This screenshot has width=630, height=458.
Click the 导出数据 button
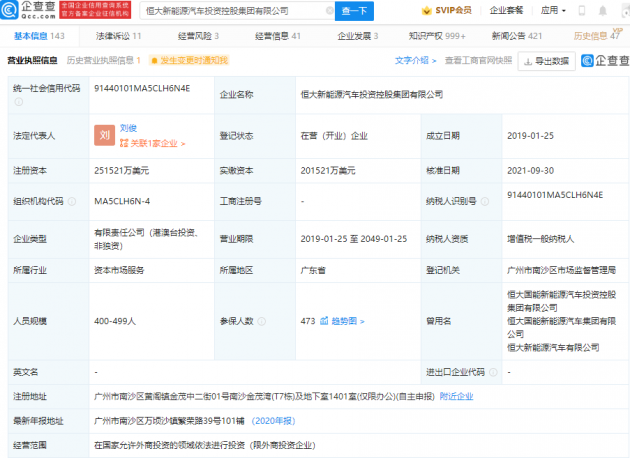click(x=548, y=60)
